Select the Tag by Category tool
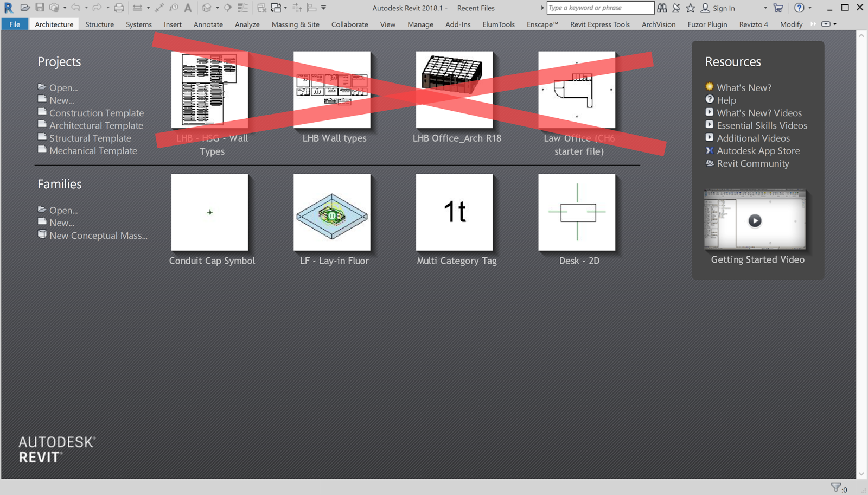Viewport: 868px width, 495px height. click(174, 8)
